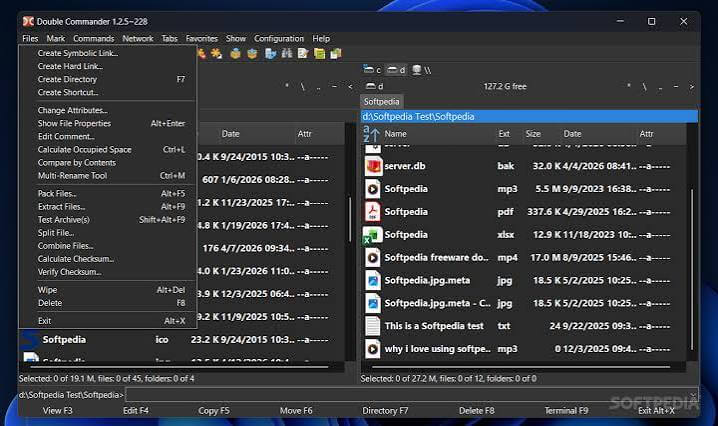Click the a-z sort arrow icon
718x426 pixels.
click(x=371, y=134)
